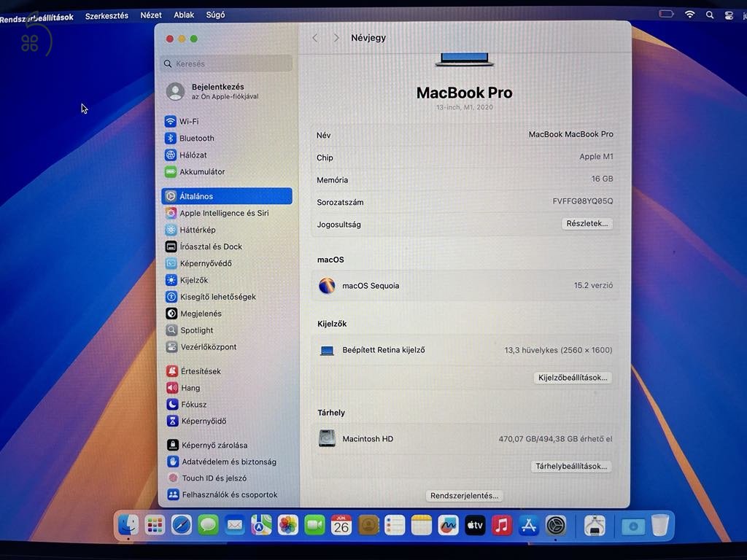Open Notes app in the Dock
747x560 pixels.
click(421, 525)
